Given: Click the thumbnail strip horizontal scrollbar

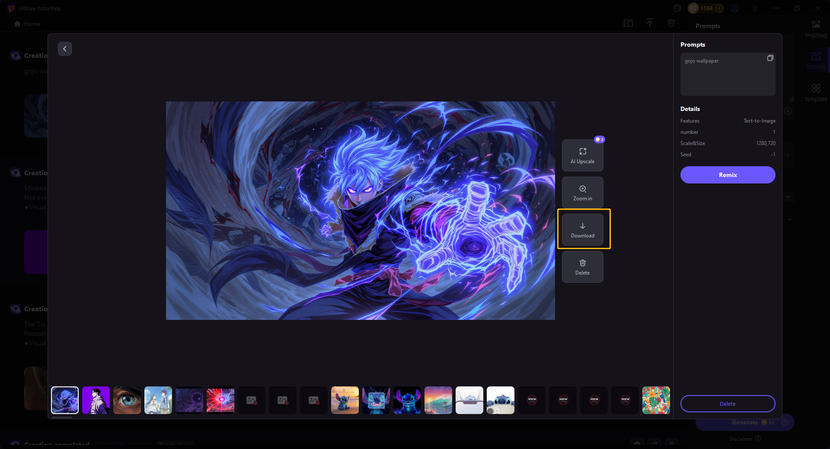Looking at the screenshot, I should (62, 417).
